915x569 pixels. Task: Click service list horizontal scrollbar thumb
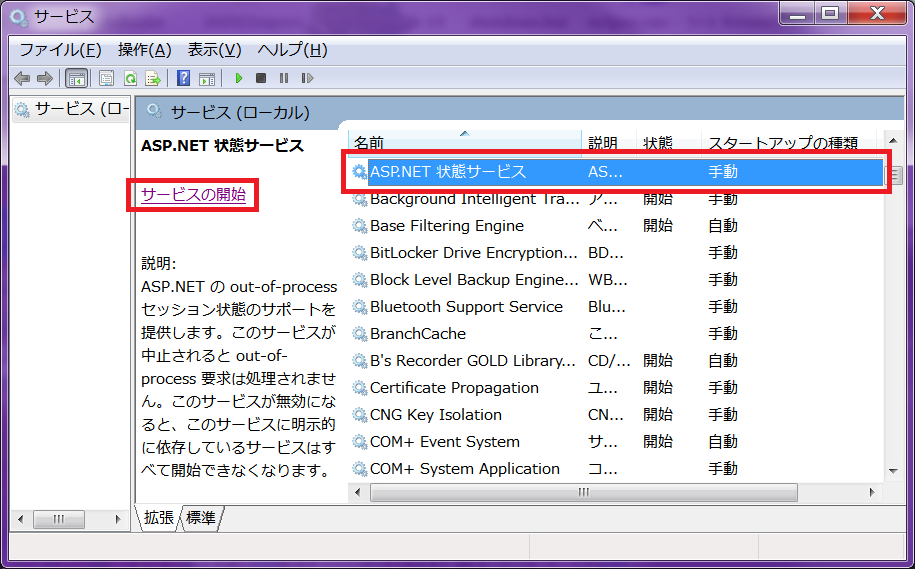(x=584, y=493)
